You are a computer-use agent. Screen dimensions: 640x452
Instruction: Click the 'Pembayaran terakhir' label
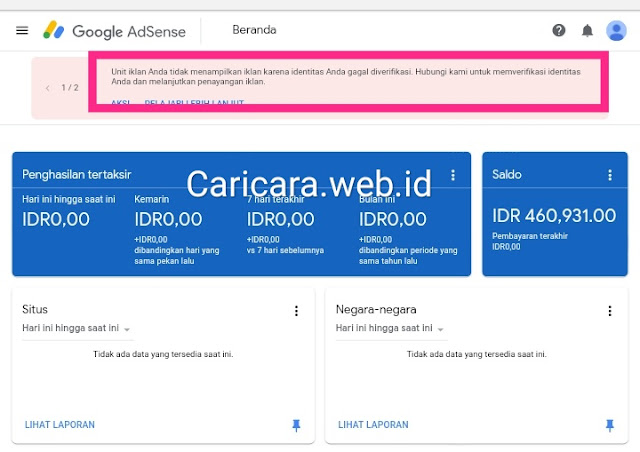530,236
